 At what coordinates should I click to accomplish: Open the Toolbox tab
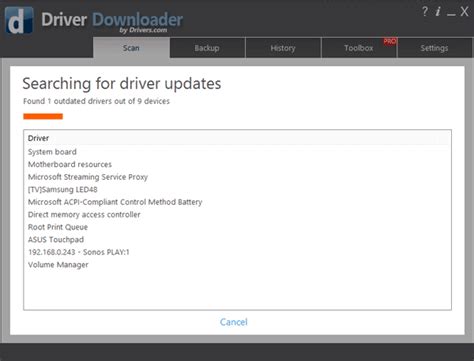359,48
